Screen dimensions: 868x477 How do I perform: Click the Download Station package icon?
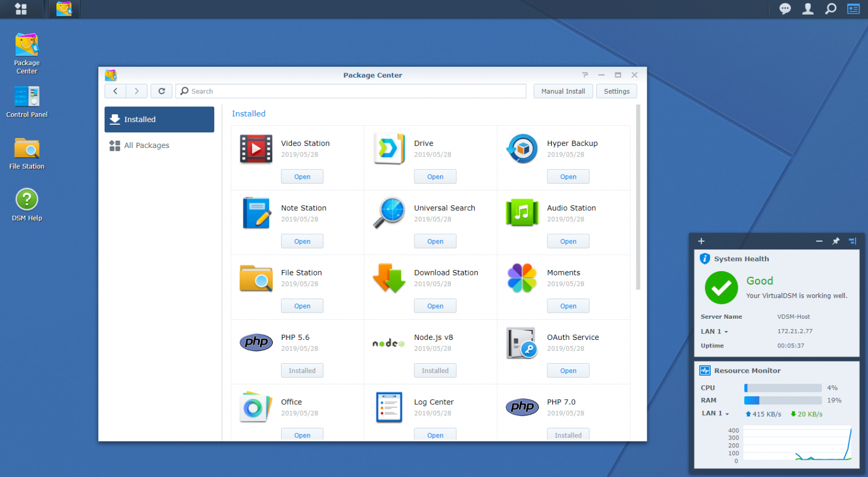point(389,278)
